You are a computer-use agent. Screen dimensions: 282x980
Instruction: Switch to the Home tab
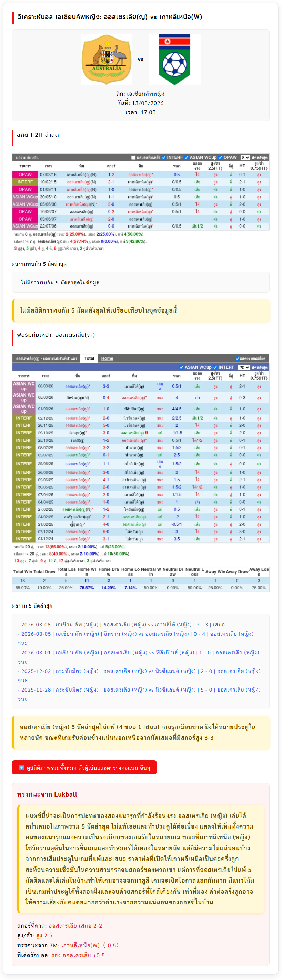click(x=107, y=358)
